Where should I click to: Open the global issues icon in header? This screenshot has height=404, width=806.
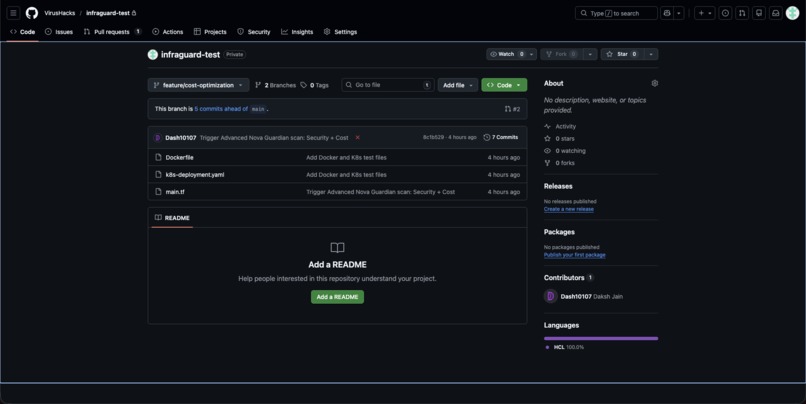coord(725,13)
